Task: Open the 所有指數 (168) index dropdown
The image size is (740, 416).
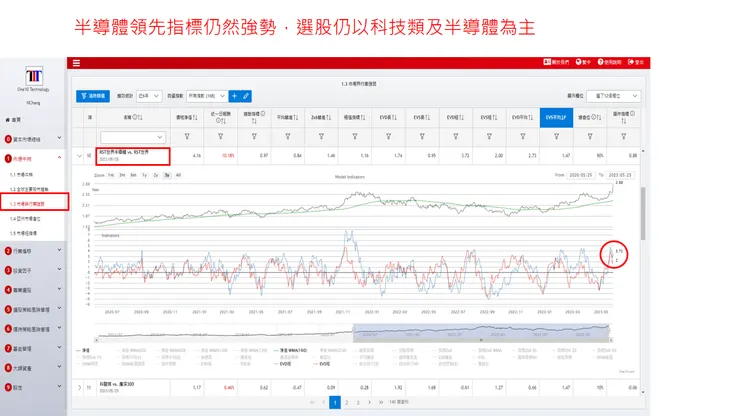Action: 207,96
